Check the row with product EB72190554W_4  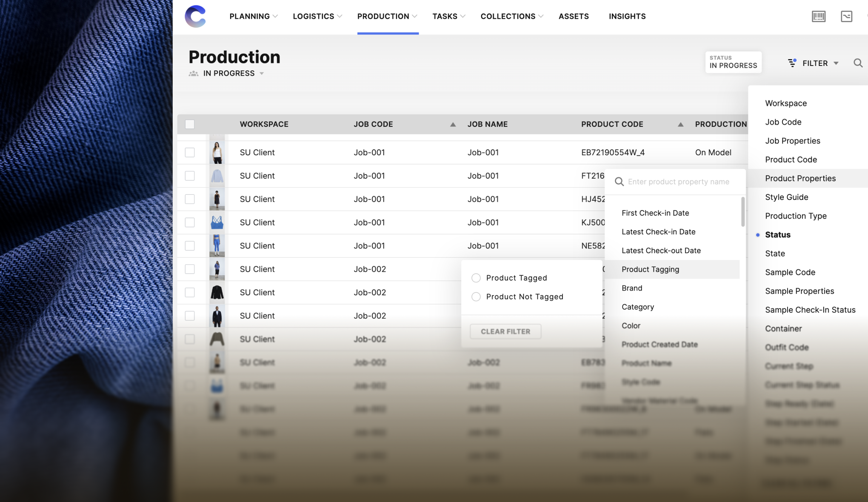[190, 152]
